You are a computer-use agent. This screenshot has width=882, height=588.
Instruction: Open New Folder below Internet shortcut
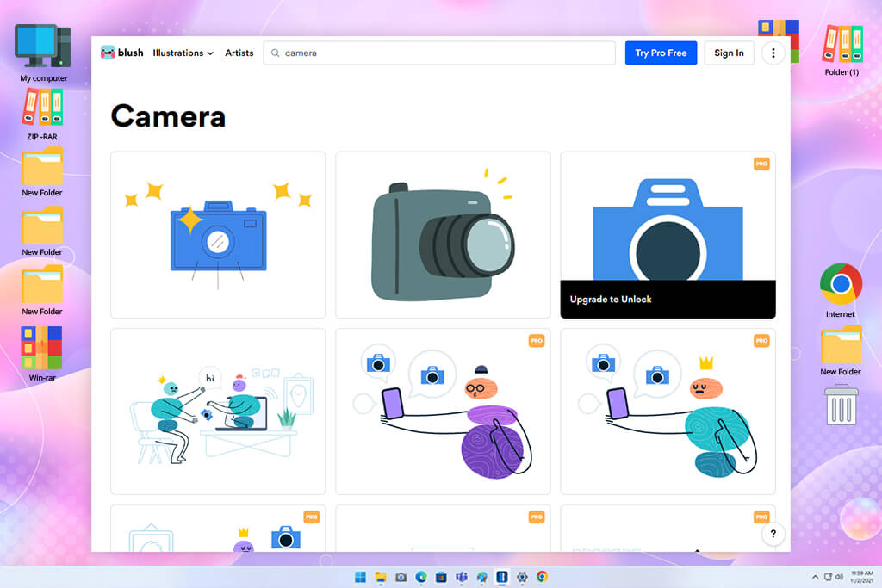point(841,350)
